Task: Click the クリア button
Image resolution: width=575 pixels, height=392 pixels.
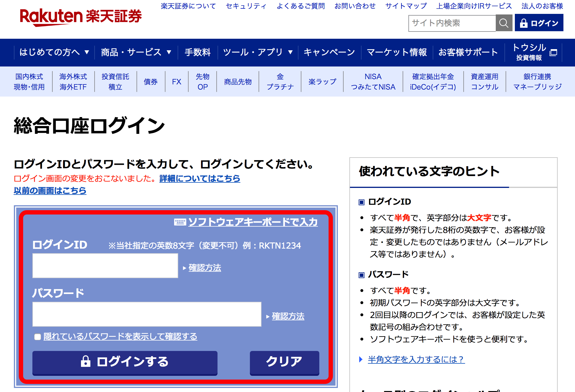Action: (x=285, y=363)
